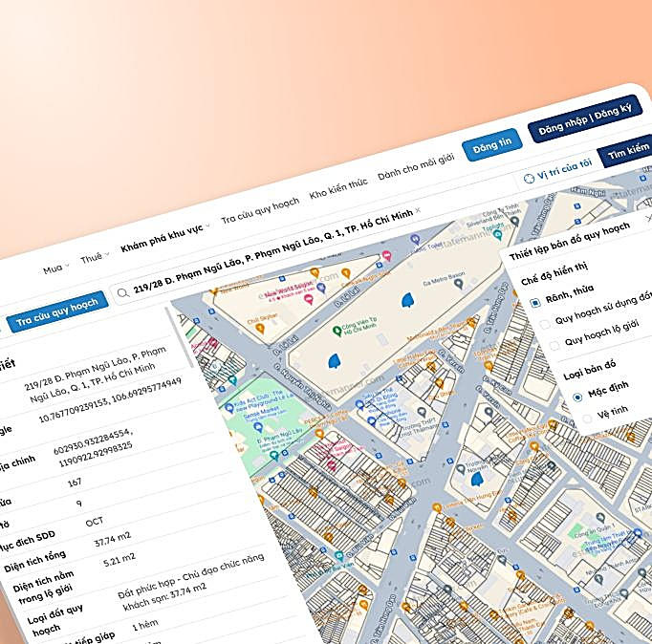The height and width of the screenshot is (644, 652).
Task: Select the Kids Art Club blue pin
Action: [229, 408]
